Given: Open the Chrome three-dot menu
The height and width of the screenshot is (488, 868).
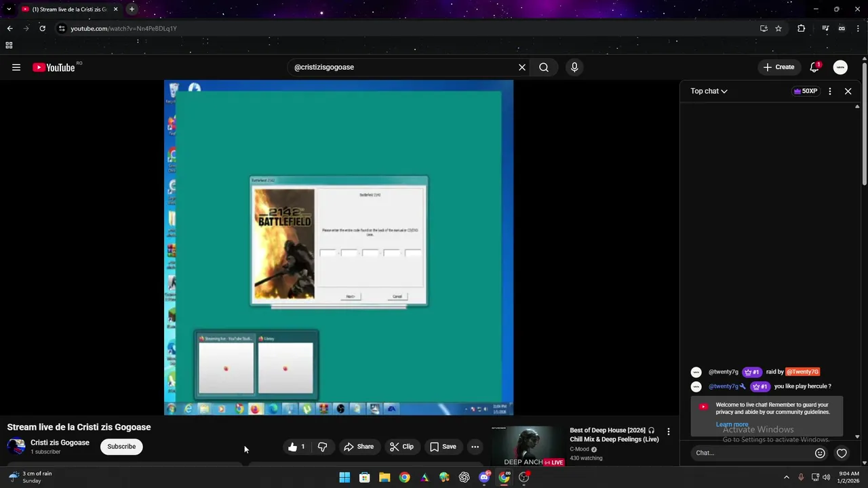Looking at the screenshot, I should point(857,28).
